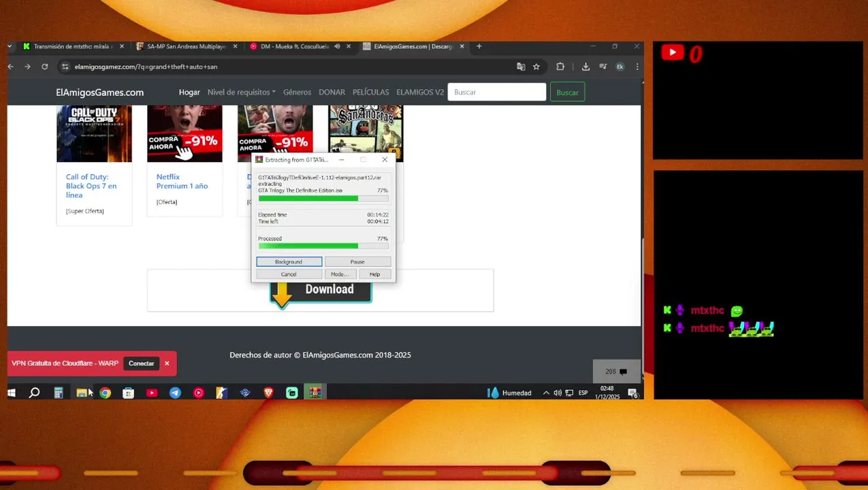Click Conectar on Cloudflare WARP banner
Viewport: 868px width, 490px height.
coord(141,363)
